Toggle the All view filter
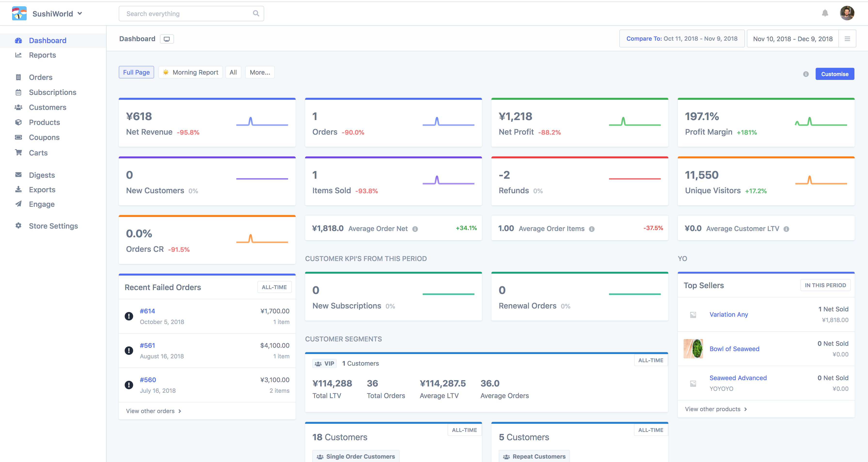 click(x=233, y=72)
